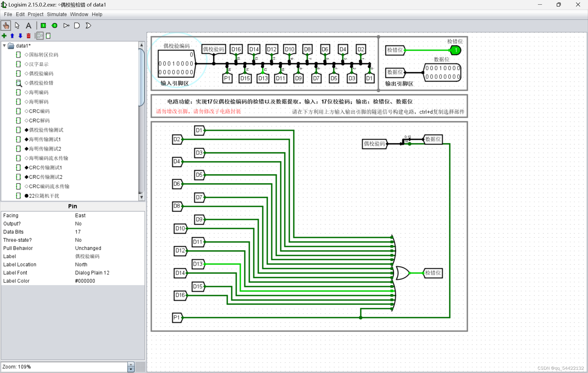This screenshot has height=373, width=588.
Task: Click the red trash remove-circuit icon
Action: [29, 36]
